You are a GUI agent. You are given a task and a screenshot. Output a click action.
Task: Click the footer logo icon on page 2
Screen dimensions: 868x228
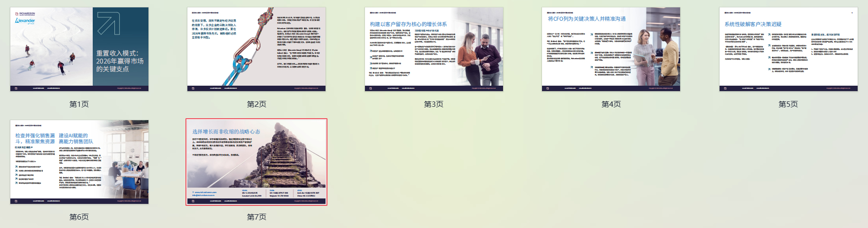tap(193, 89)
